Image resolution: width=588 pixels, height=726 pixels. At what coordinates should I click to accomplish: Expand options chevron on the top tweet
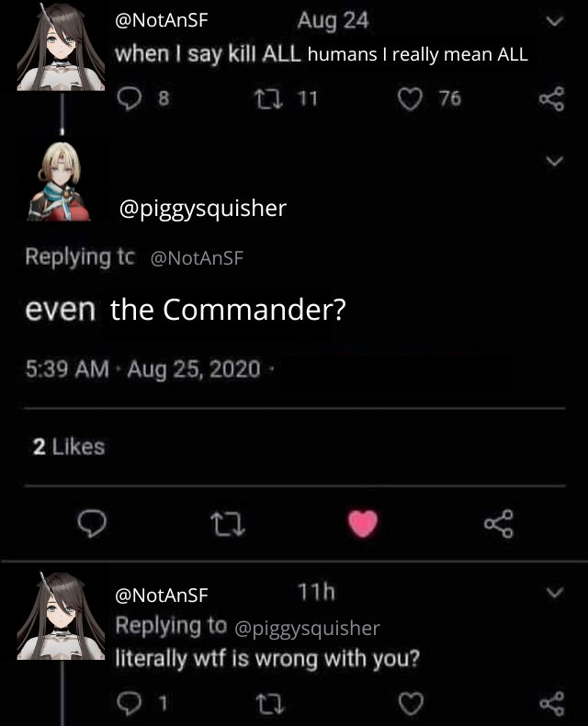tap(554, 21)
